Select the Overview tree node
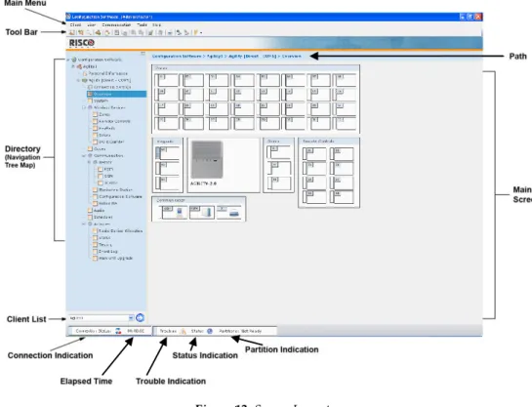 (x=117, y=94)
